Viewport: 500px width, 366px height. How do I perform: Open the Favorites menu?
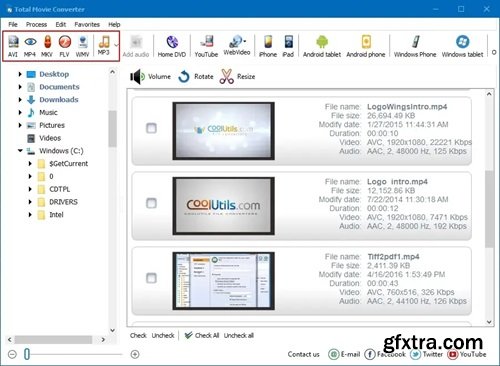(87, 24)
